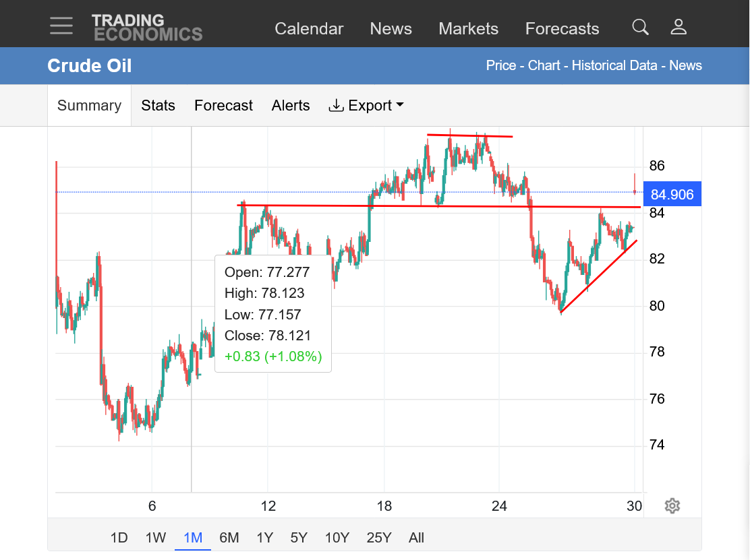Select the Summary tab
The image size is (750, 560).
click(x=90, y=106)
